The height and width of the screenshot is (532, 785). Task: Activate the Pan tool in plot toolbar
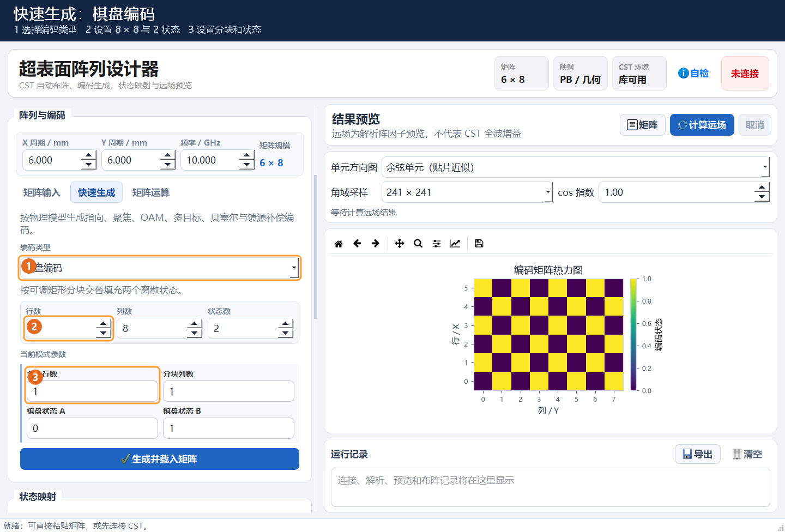coord(400,244)
